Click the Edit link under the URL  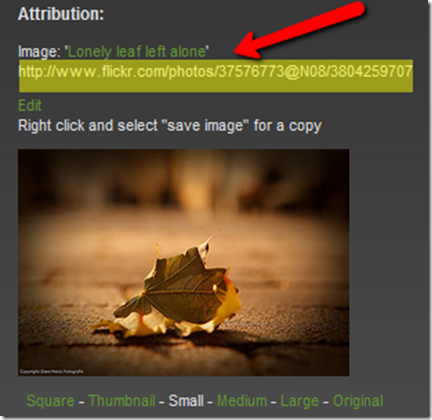click(30, 106)
